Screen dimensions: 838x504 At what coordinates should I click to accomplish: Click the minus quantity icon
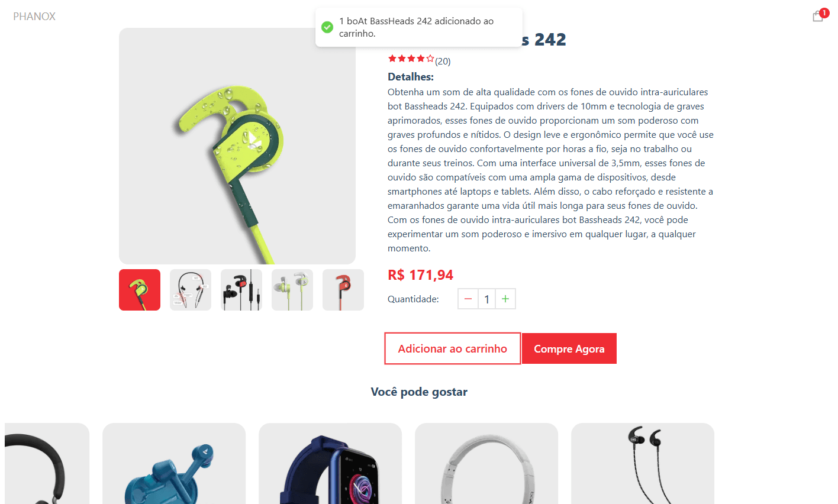click(468, 299)
